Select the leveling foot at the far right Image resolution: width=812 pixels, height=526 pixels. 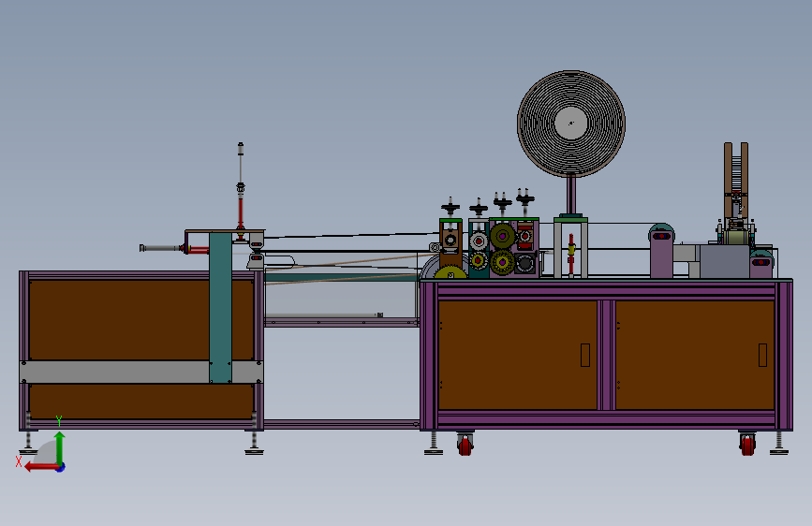pos(778,443)
